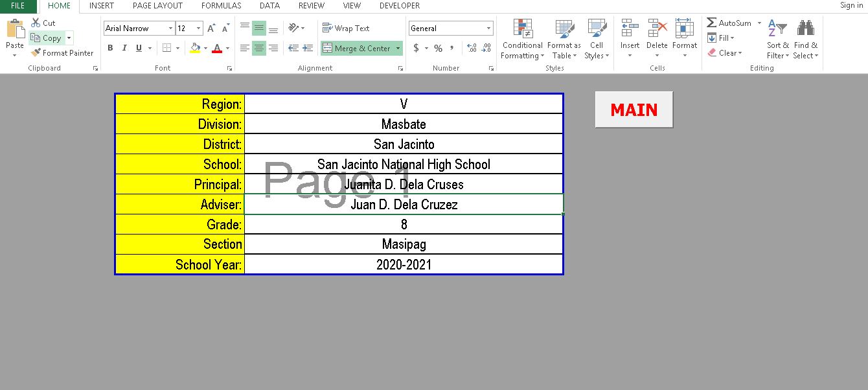Select the Adviser name cell

tap(404, 203)
